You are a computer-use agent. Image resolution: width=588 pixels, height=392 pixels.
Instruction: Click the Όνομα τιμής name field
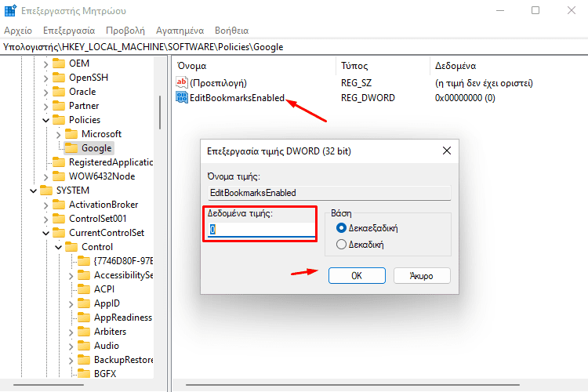[x=329, y=193]
